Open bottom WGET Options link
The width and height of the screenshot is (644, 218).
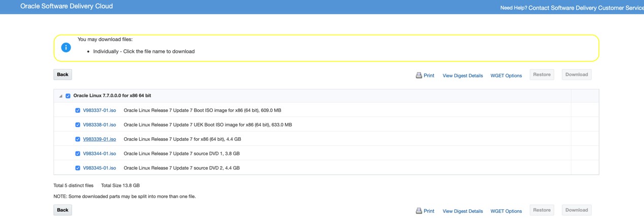pyautogui.click(x=506, y=211)
